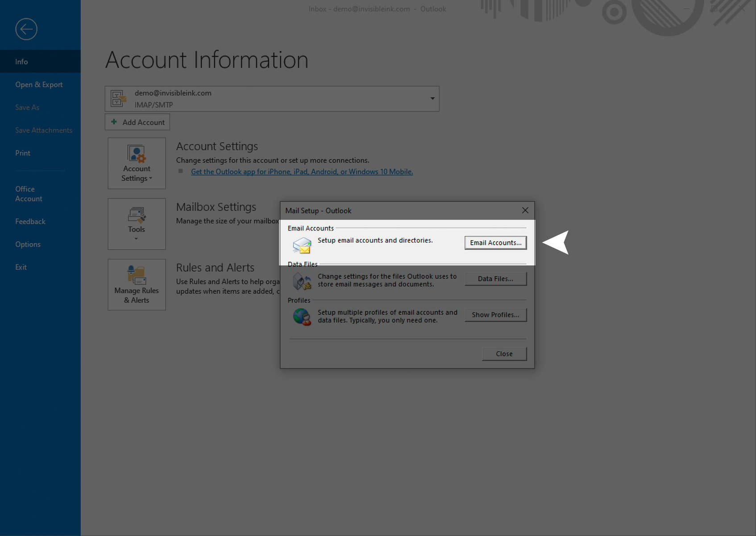The height and width of the screenshot is (536, 756).
Task: Open the Tools mailbox cleanup tile
Action: pos(137,224)
